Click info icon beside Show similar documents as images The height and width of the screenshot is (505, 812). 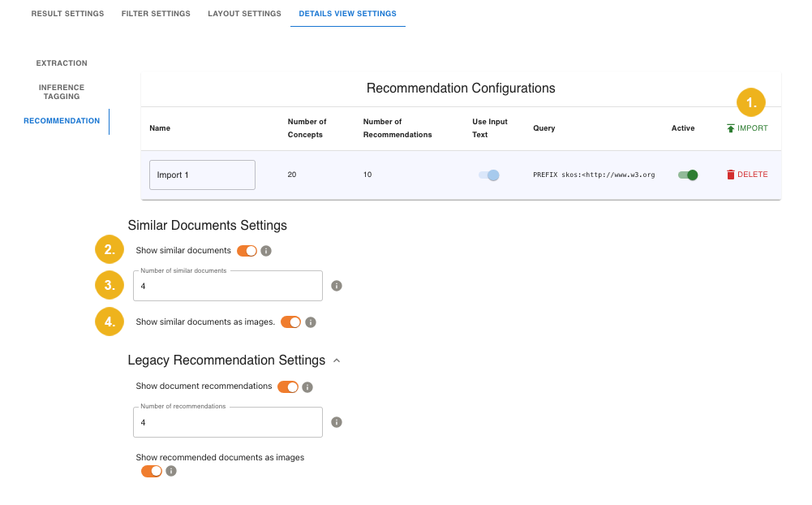tap(310, 322)
